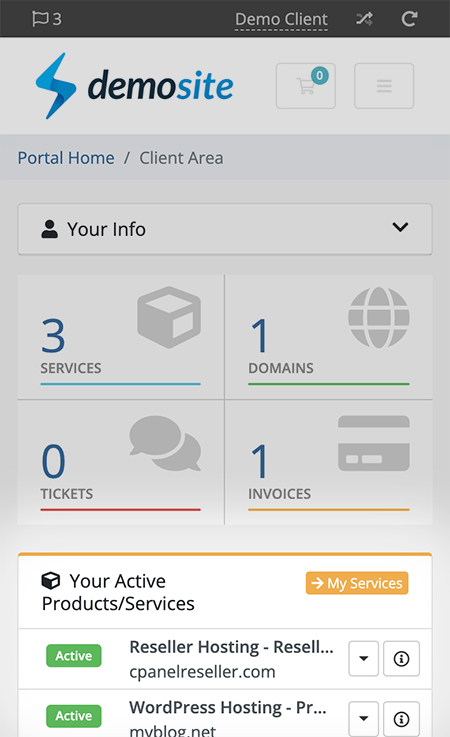The width and height of the screenshot is (450, 737).
Task: Open the 1 Invoices tile
Action: pos(329,463)
